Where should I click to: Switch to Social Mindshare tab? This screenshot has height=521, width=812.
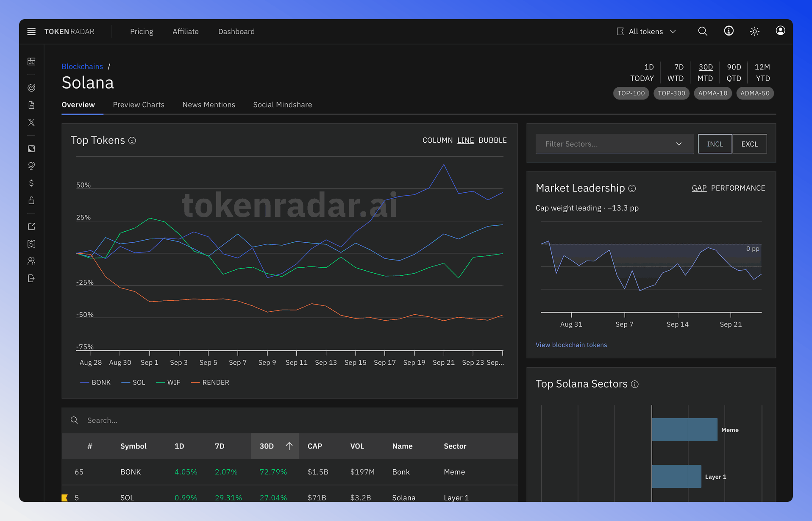click(283, 105)
